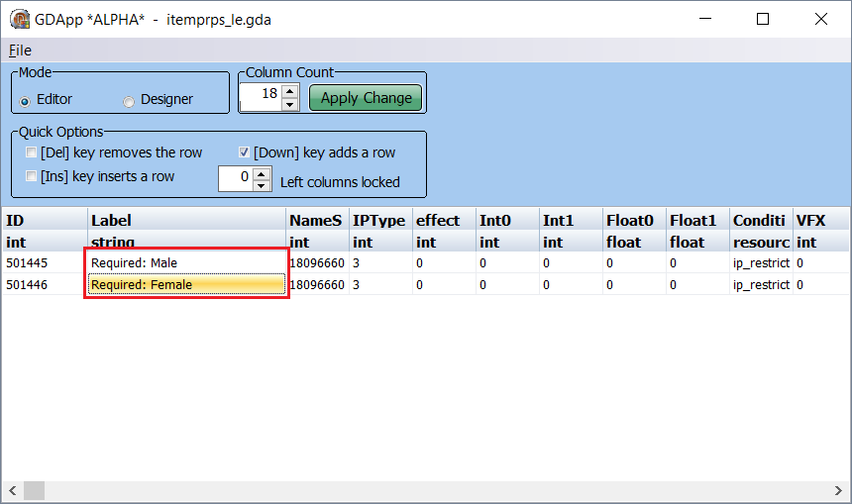Click the Column Count value field
This screenshot has width=852, height=504.
coord(261,97)
